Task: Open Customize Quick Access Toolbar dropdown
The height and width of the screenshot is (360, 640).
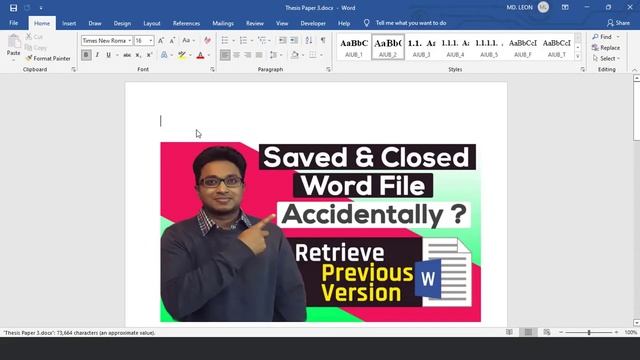Action: coord(41,8)
